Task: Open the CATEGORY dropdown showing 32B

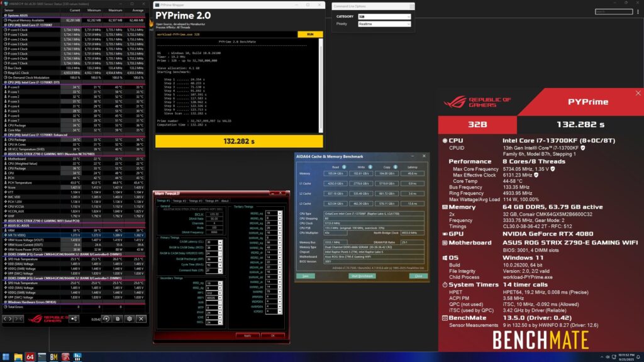Action: (384, 16)
